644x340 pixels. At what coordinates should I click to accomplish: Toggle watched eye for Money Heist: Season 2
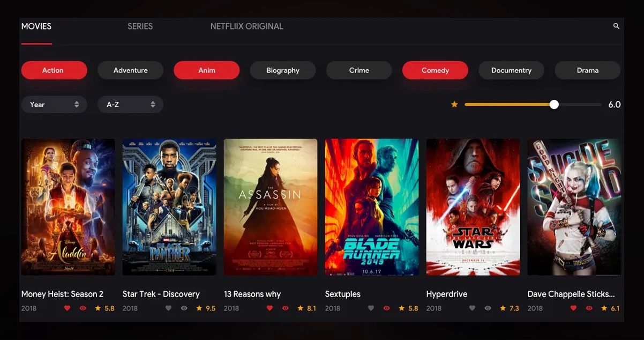(x=83, y=308)
